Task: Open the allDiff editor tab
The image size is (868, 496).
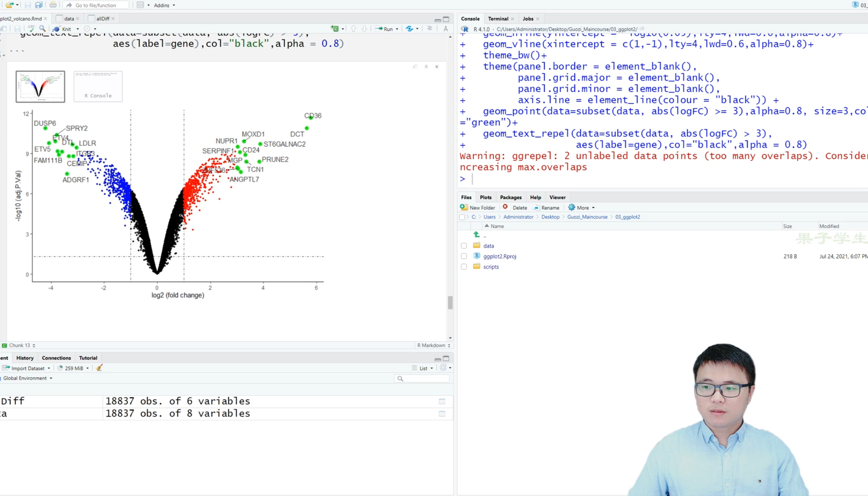Action: 102,19
